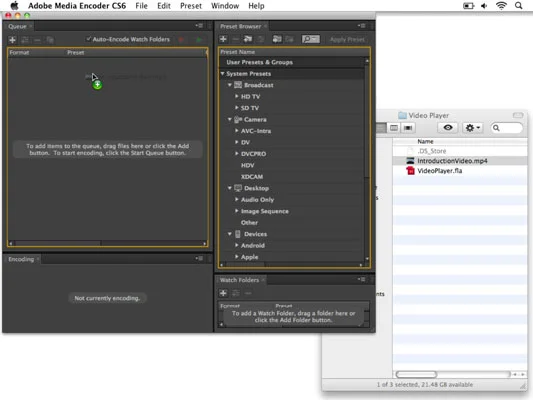This screenshot has height=400, width=533.
Task: Click Add Output icon in Watch Folders toolbar
Action: click(x=236, y=293)
